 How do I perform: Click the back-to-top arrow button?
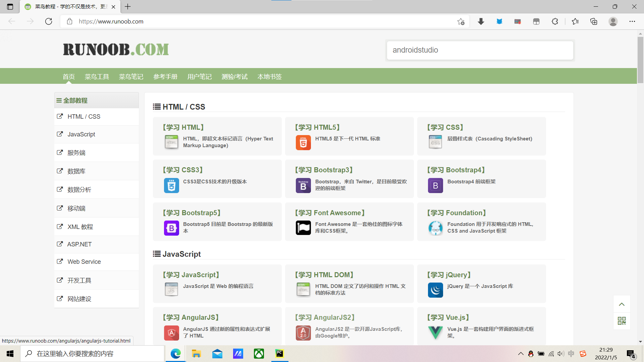click(x=622, y=304)
